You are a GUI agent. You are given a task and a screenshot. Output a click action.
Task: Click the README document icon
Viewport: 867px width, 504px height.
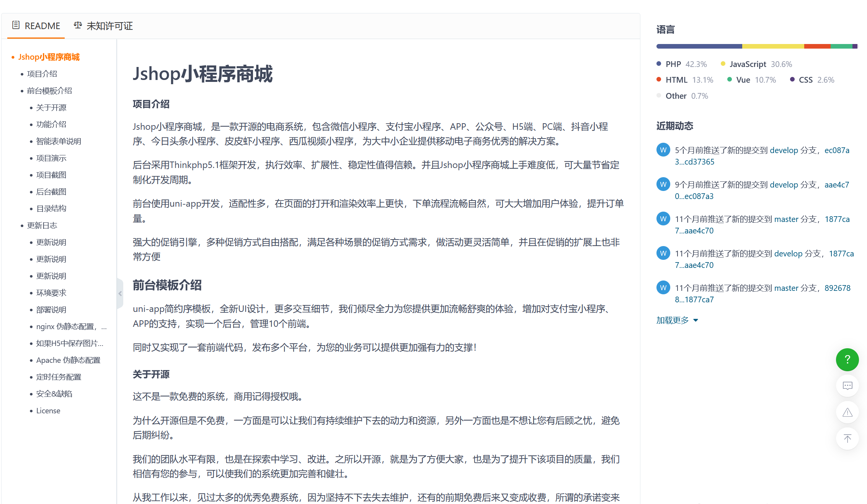[15, 25]
